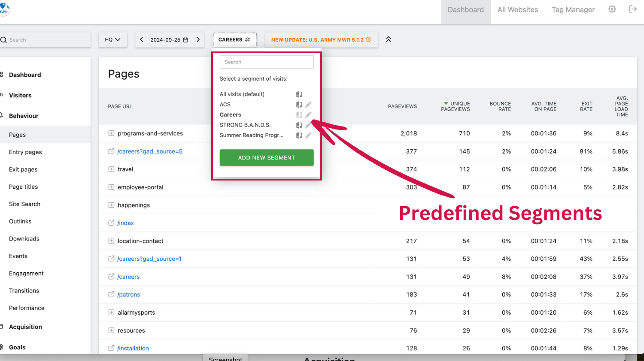
Task: Open /careers?gad_source=5 external link icon
Action: pos(111,151)
